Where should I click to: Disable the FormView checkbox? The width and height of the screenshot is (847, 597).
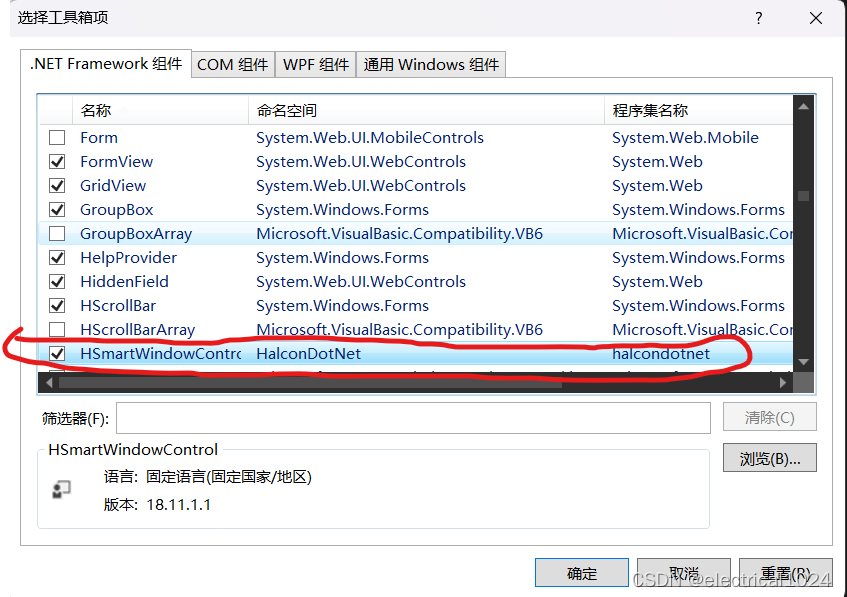tap(57, 161)
